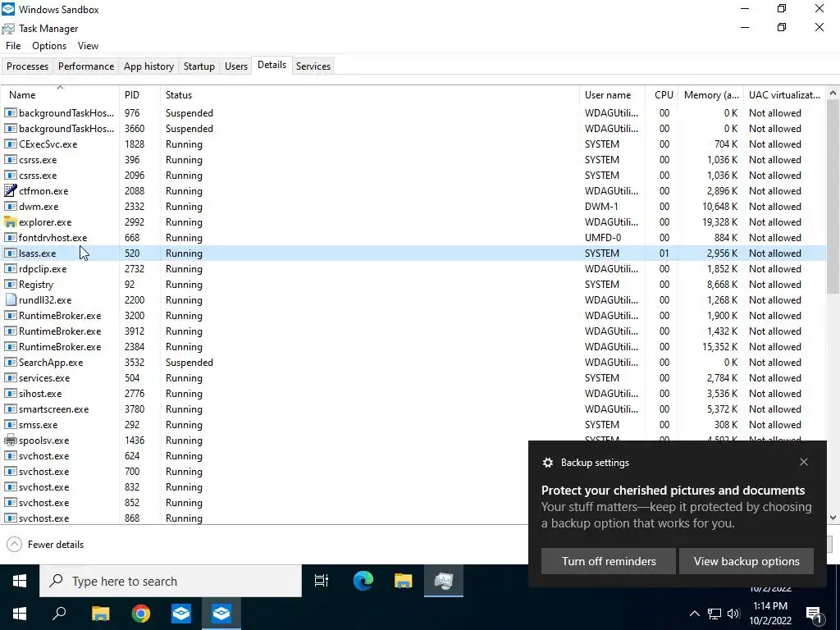The image size is (840, 630).
Task: Sort by the Name column header
Action: [59, 95]
